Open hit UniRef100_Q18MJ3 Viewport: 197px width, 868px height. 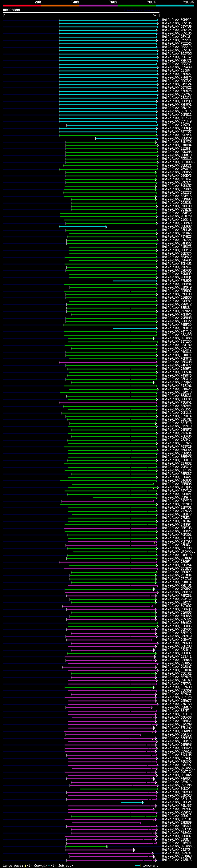(x=177, y=860)
